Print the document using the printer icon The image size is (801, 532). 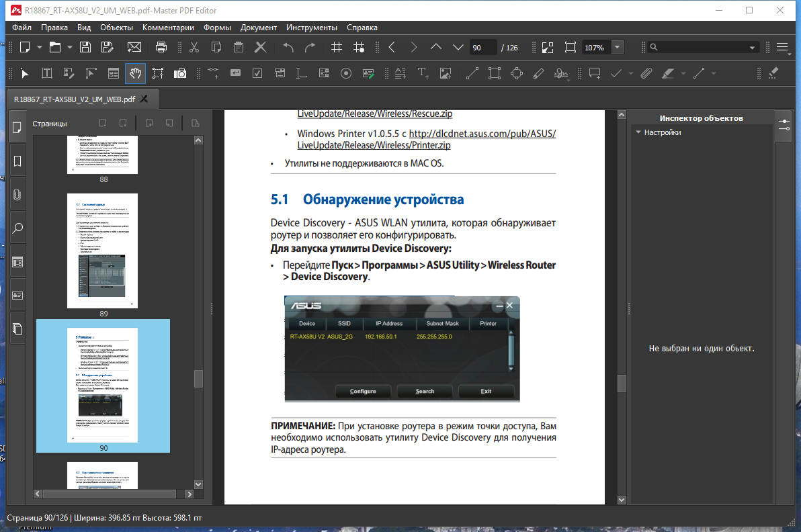coord(161,48)
